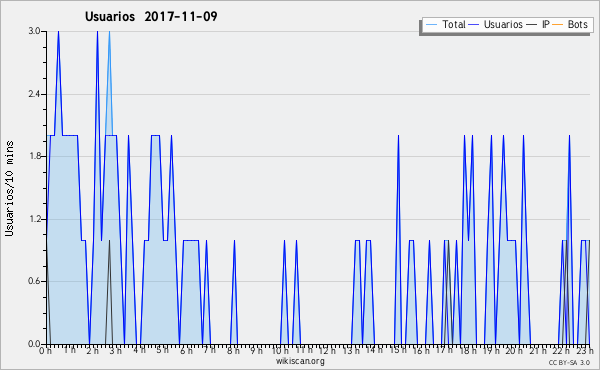Click the '3.0' y-axis value
Viewport: 600px width, 370px height.
click(34, 31)
